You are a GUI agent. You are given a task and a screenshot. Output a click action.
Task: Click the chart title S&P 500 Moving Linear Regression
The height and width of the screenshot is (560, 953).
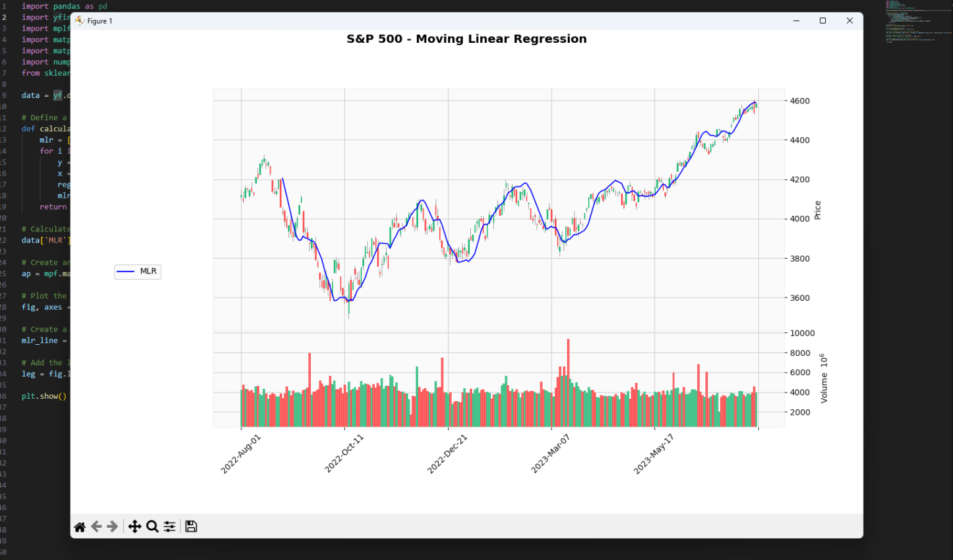467,38
